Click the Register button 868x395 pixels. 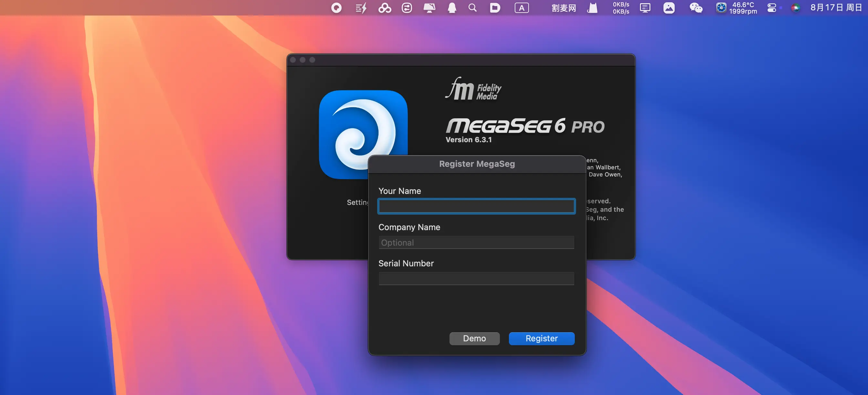541,338
